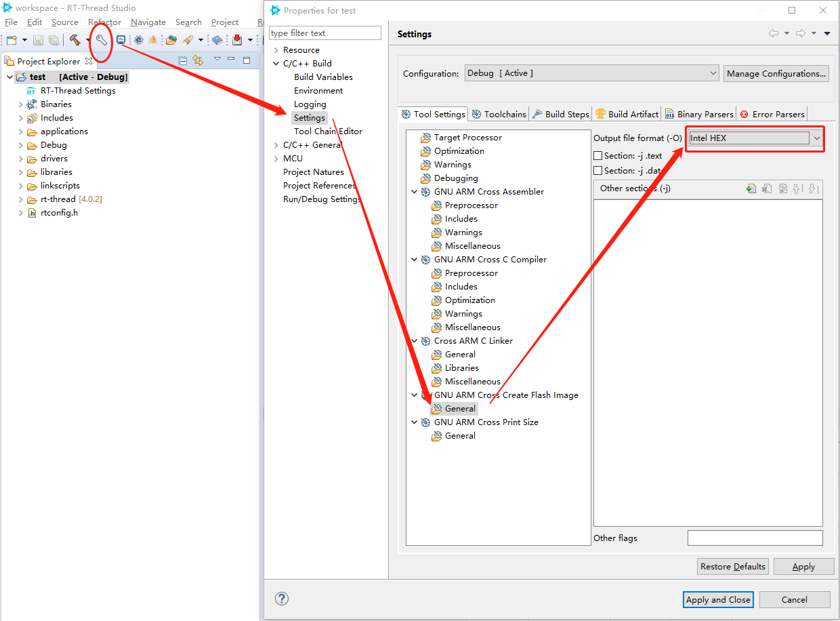Switch to the Build Artifact tab
840x621 pixels.
click(627, 115)
